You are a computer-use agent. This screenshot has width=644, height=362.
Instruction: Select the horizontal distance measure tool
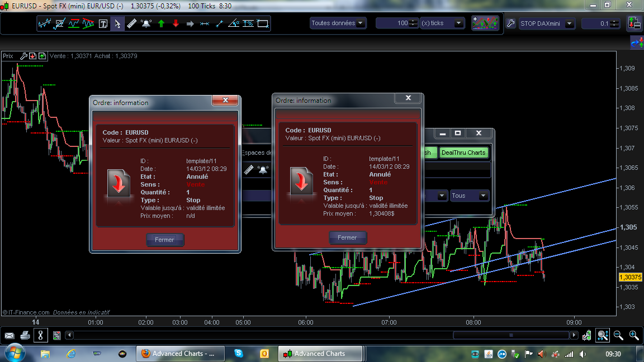pos(205,24)
